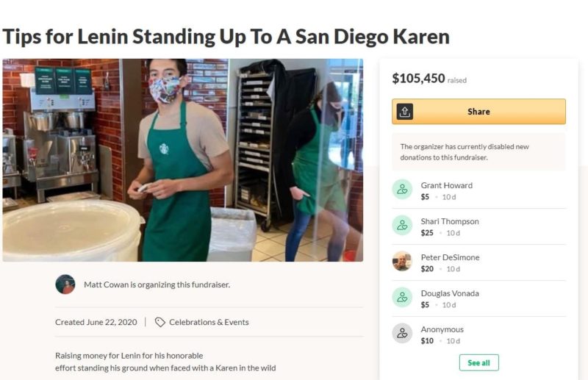Click the category tag icon

[160, 322]
